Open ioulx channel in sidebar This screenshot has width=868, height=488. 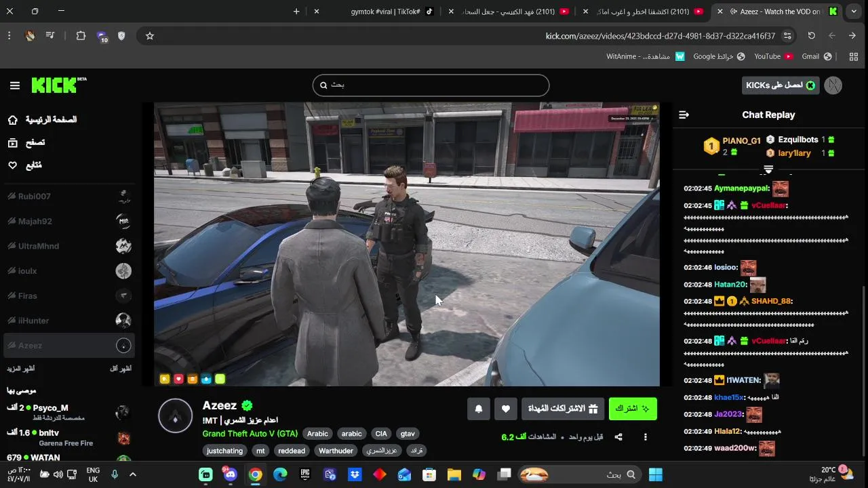click(69, 271)
